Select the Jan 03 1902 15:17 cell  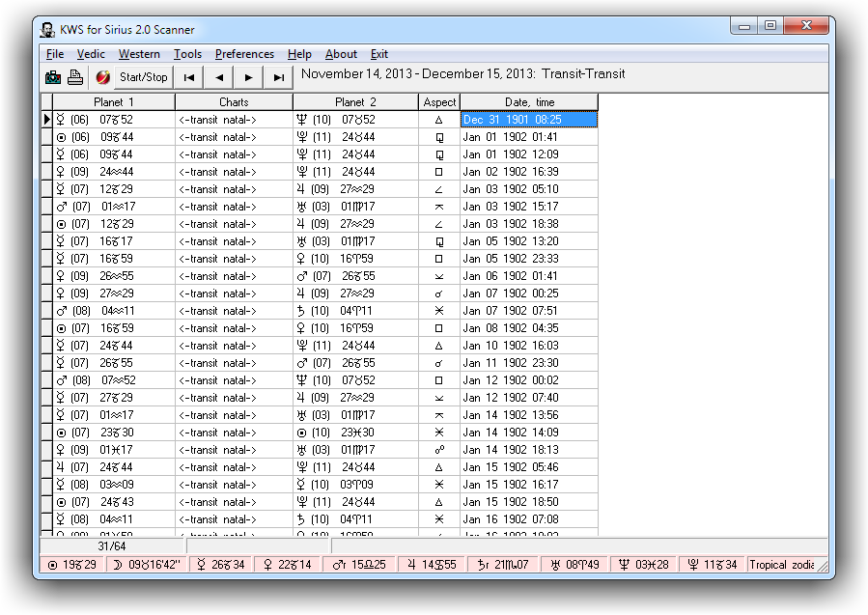click(x=529, y=207)
